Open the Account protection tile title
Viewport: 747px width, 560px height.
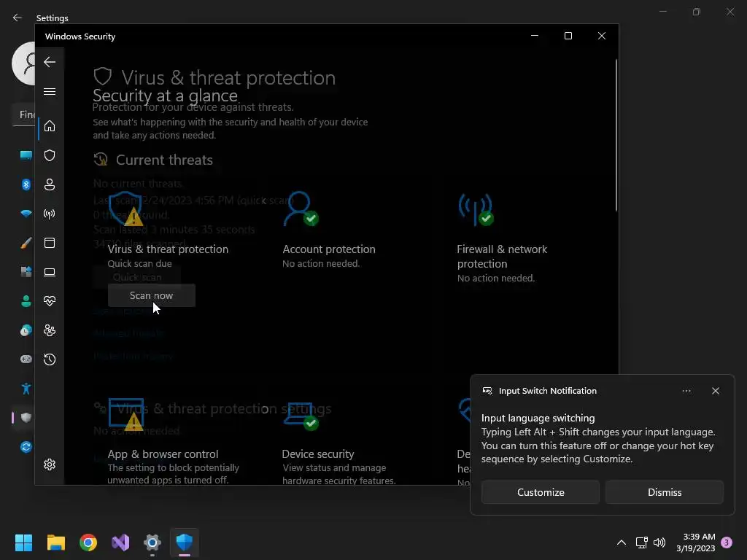point(329,249)
